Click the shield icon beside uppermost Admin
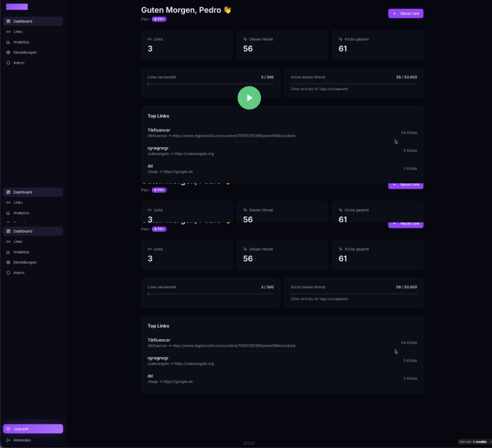The image size is (492, 448). (9, 63)
